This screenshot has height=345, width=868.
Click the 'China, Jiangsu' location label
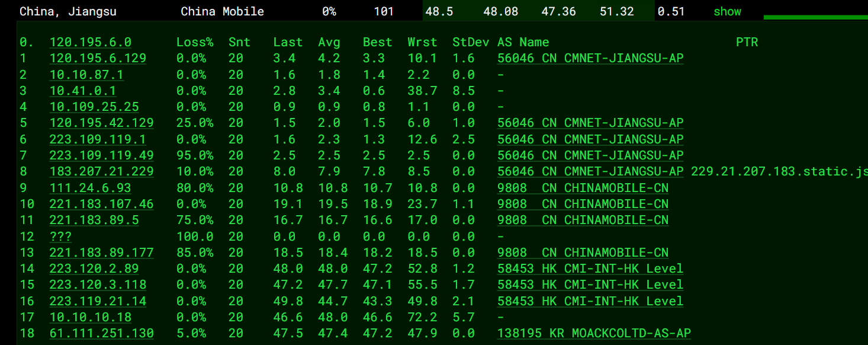68,12
